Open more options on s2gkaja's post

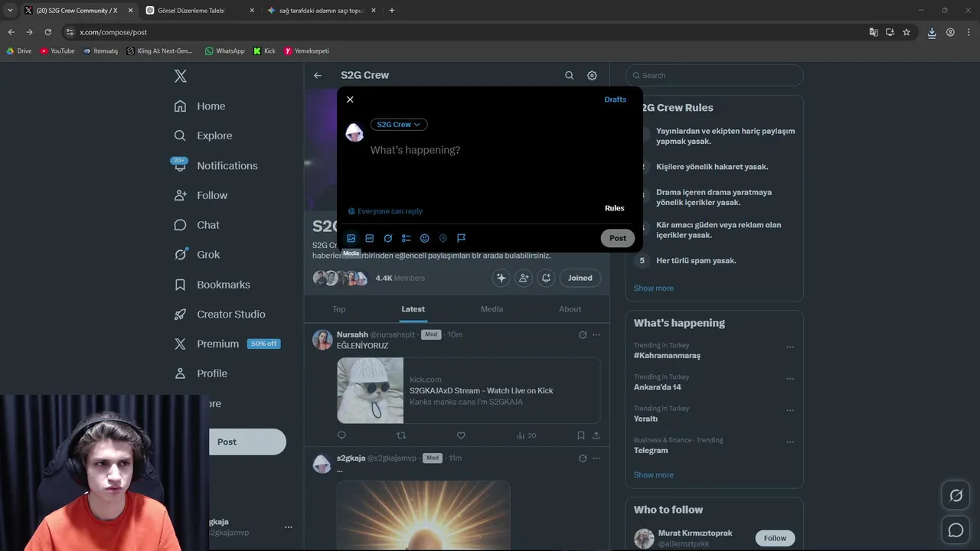[x=596, y=458]
